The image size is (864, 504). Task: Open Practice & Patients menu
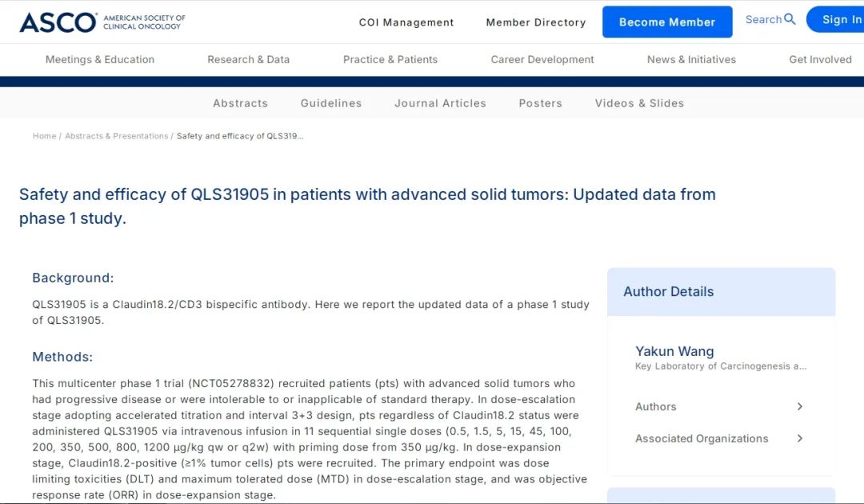click(x=390, y=59)
